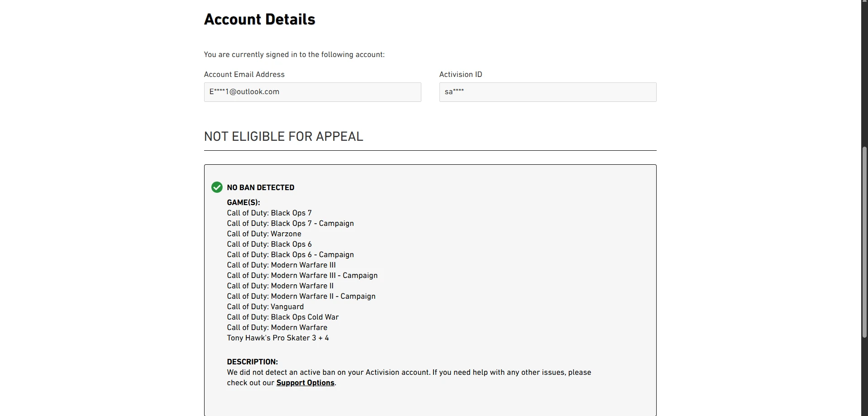Viewport: 868px width, 416px height.
Task: Click the vertical page scrollbar thumb
Action: coord(864,242)
